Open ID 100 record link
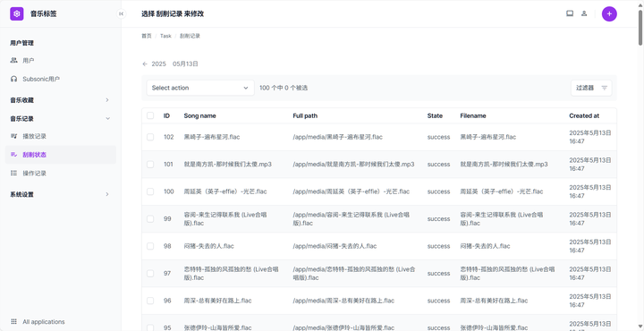Image resolution: width=644 pixels, height=331 pixels. click(169, 191)
